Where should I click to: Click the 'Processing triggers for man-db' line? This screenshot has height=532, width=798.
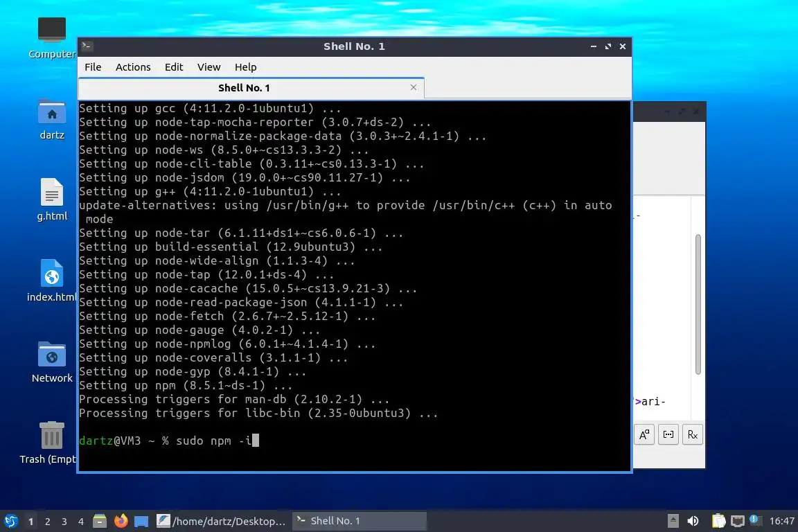[x=234, y=399]
